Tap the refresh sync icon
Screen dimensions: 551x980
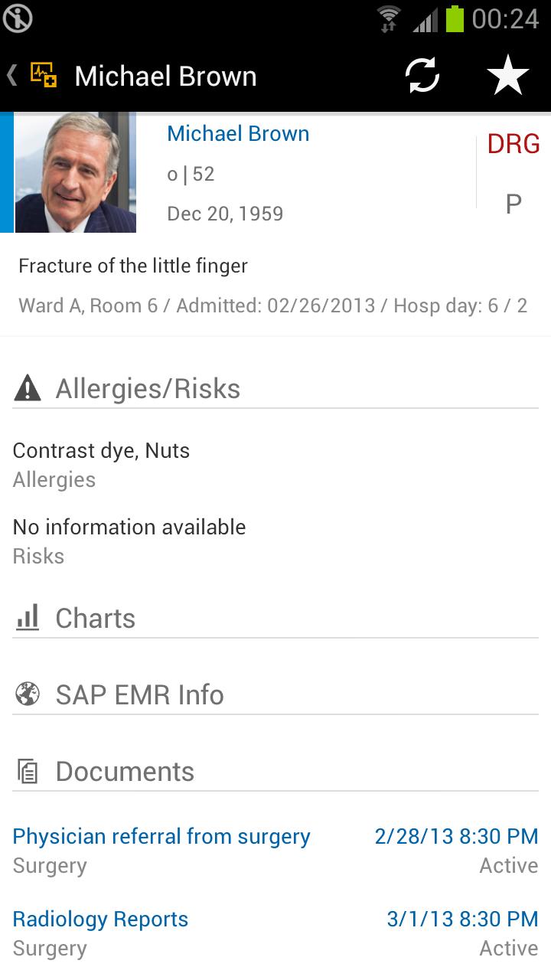click(422, 76)
